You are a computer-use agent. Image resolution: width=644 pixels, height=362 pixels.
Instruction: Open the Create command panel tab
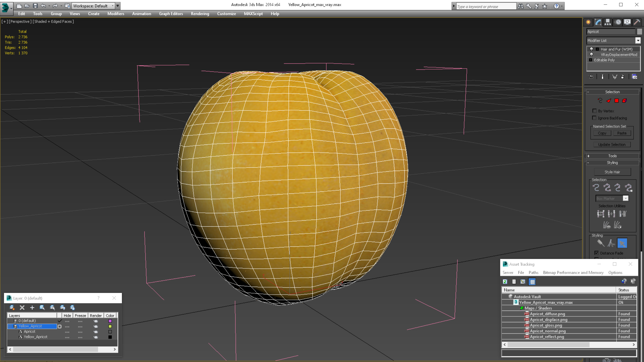pyautogui.click(x=588, y=22)
